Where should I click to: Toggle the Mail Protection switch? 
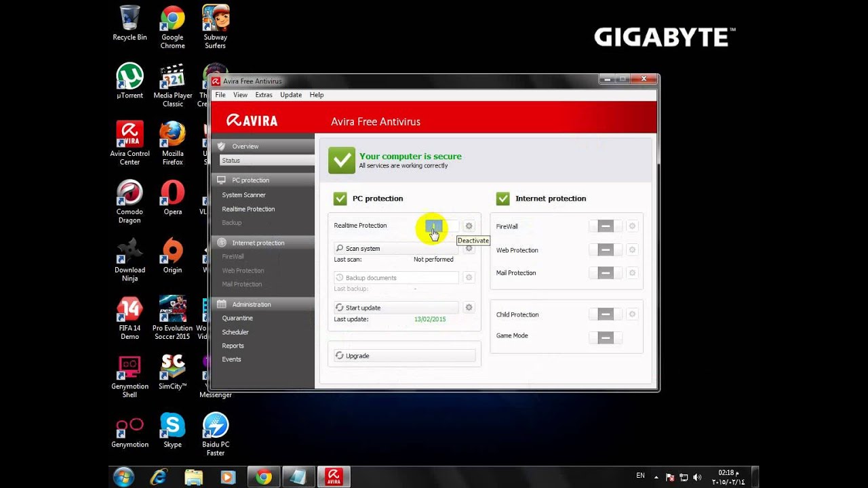(x=606, y=273)
